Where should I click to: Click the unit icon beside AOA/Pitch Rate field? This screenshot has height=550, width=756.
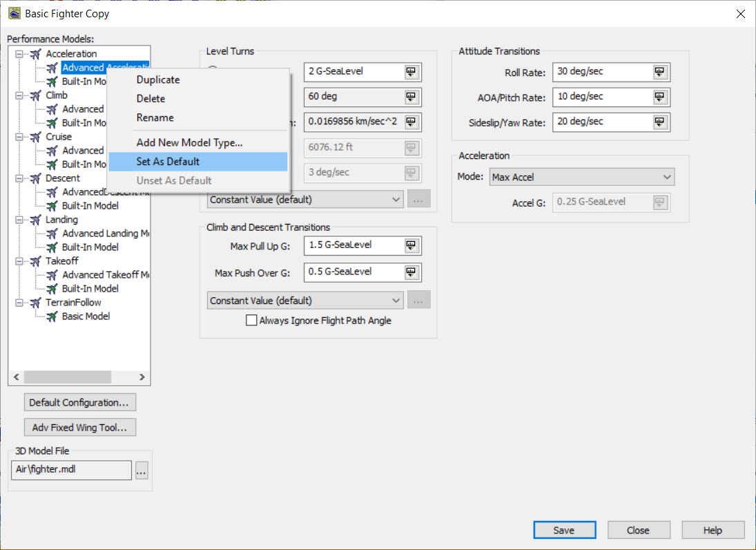pos(659,97)
